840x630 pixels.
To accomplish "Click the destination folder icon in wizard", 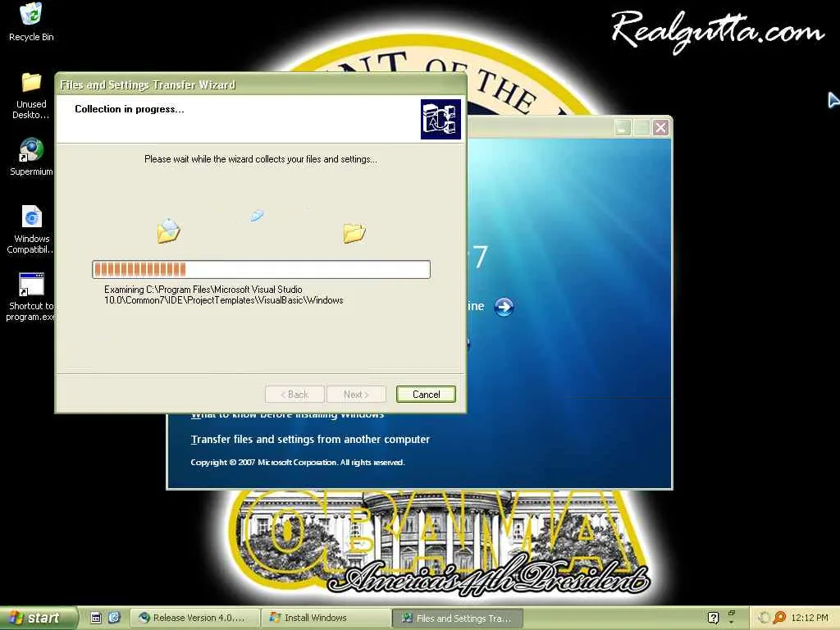I will point(354,233).
